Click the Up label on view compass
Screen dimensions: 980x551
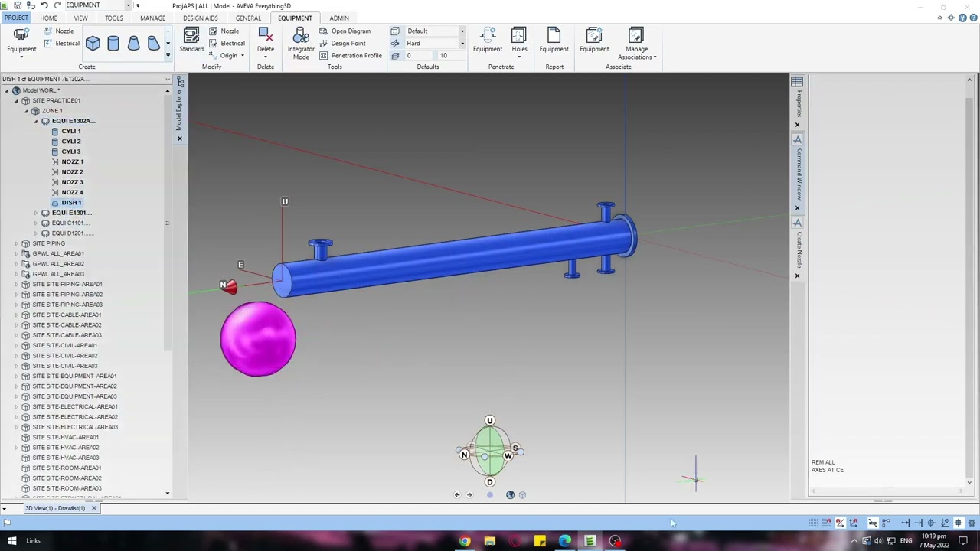point(490,420)
